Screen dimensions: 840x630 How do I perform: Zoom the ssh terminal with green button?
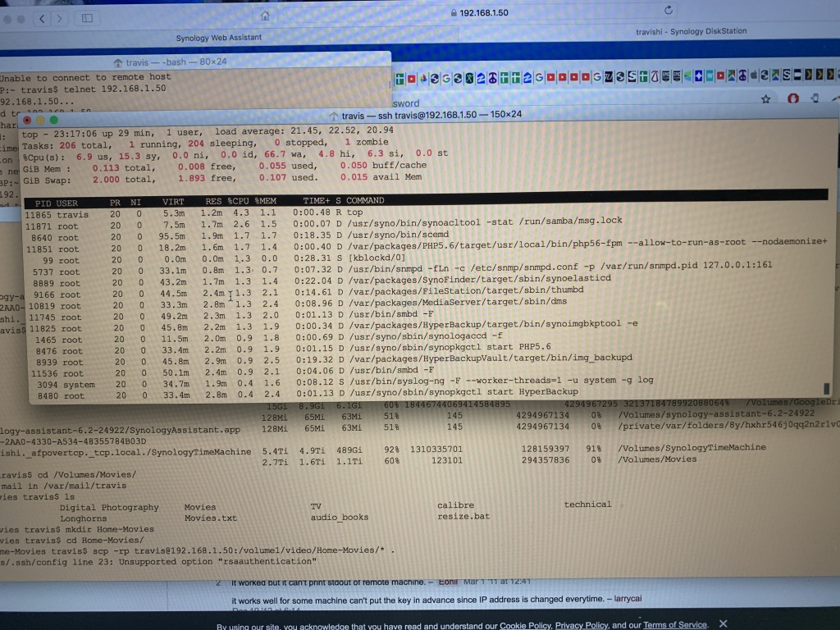[x=53, y=120]
